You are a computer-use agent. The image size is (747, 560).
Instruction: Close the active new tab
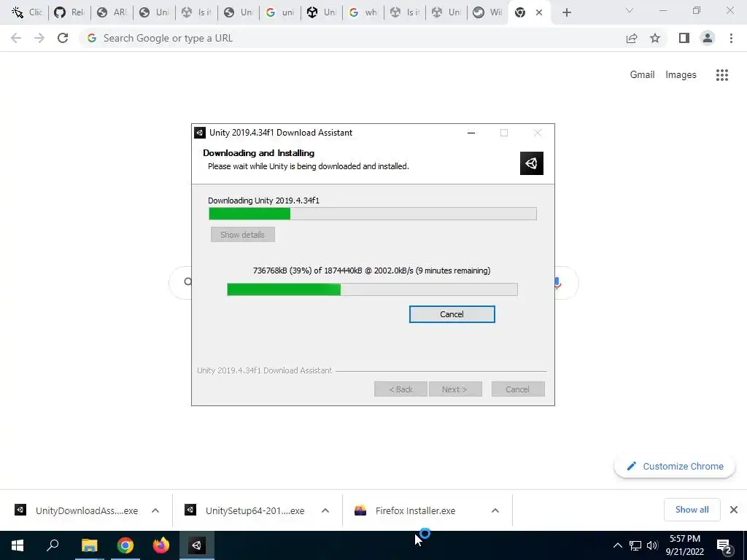(x=539, y=12)
